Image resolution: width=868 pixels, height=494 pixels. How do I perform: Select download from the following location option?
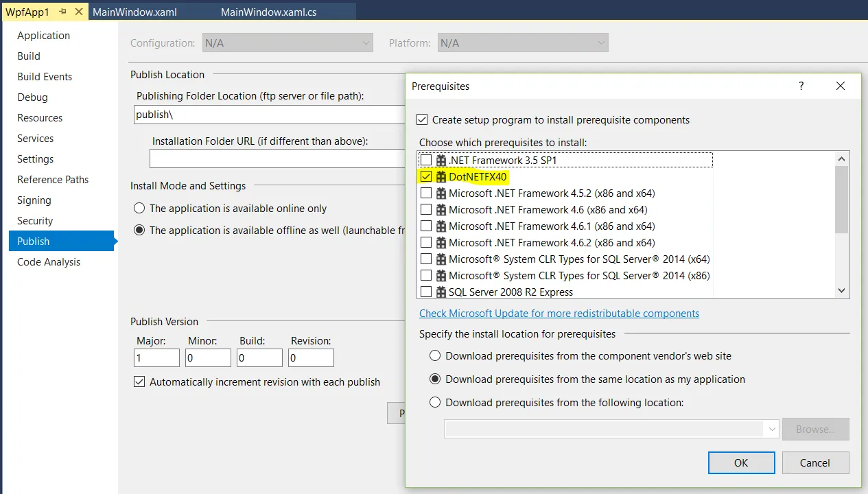pos(435,403)
